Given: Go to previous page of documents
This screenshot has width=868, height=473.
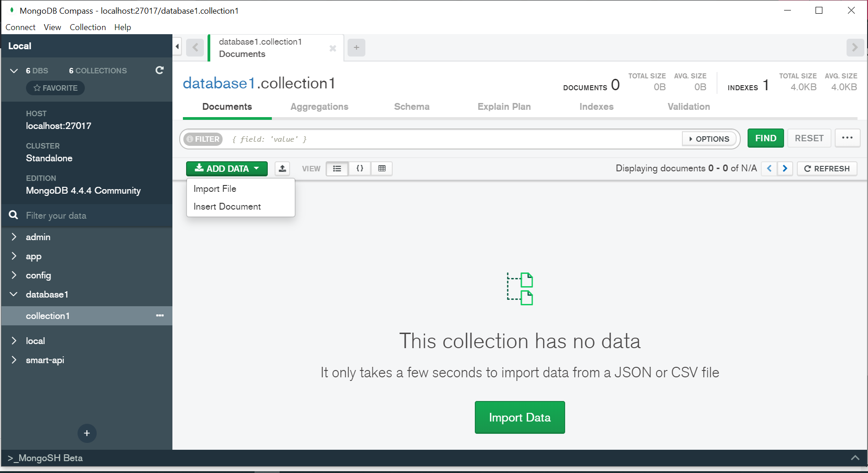Looking at the screenshot, I should pyautogui.click(x=769, y=169).
